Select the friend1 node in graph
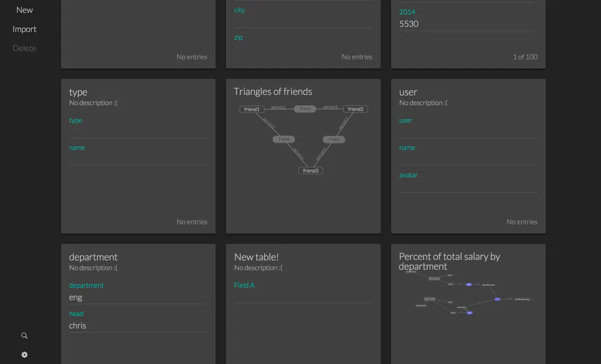Image resolution: width=601 pixels, height=364 pixels. 252,109
